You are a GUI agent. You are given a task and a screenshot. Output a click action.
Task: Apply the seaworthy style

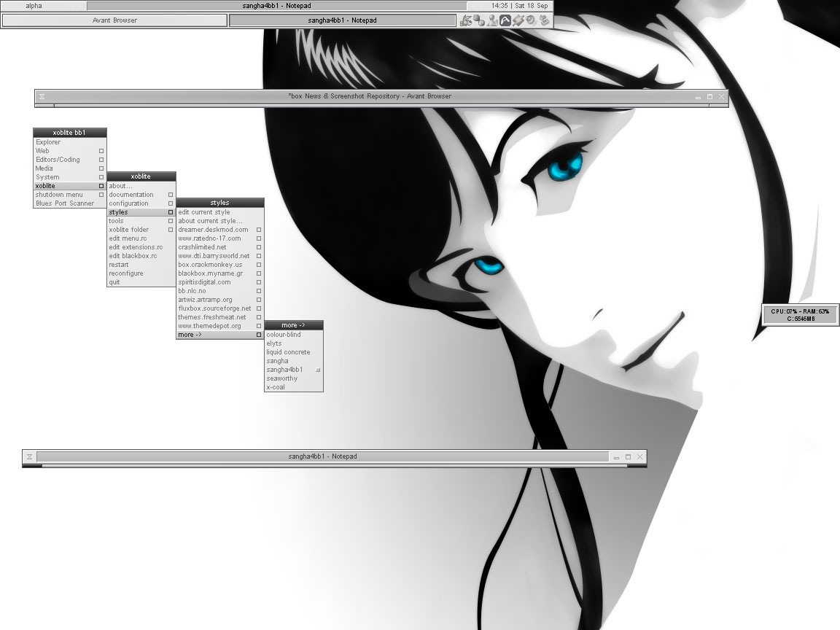[x=294, y=378]
